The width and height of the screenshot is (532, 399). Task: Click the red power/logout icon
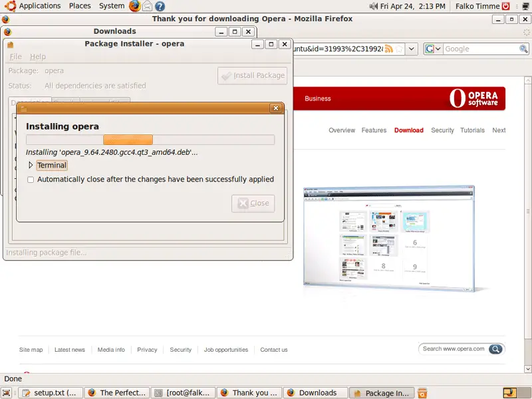pos(505,6)
